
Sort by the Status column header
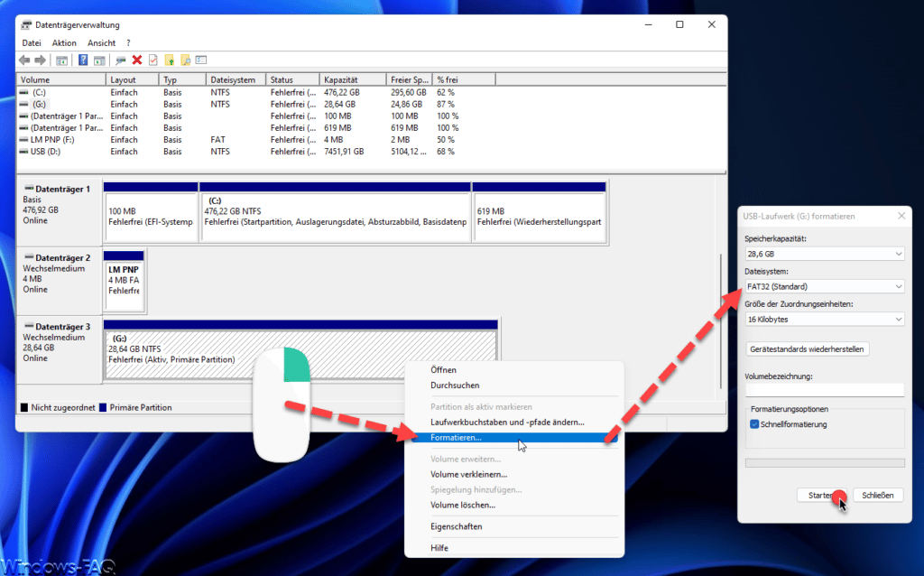point(292,79)
